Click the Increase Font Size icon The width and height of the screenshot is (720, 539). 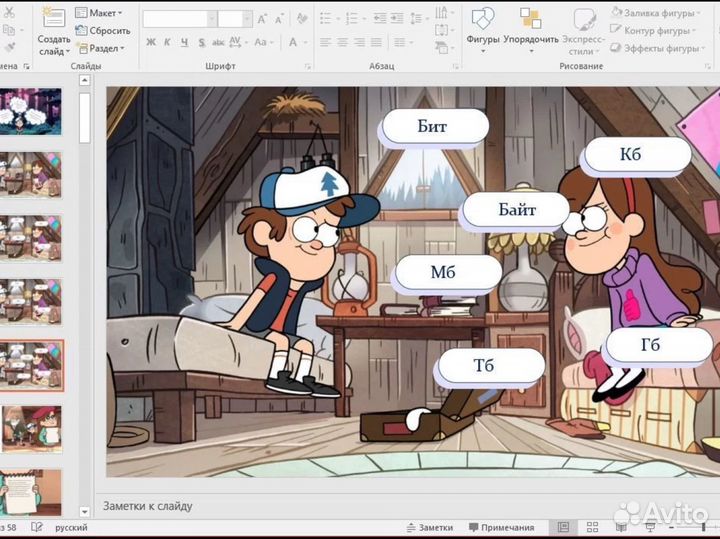click(262, 19)
